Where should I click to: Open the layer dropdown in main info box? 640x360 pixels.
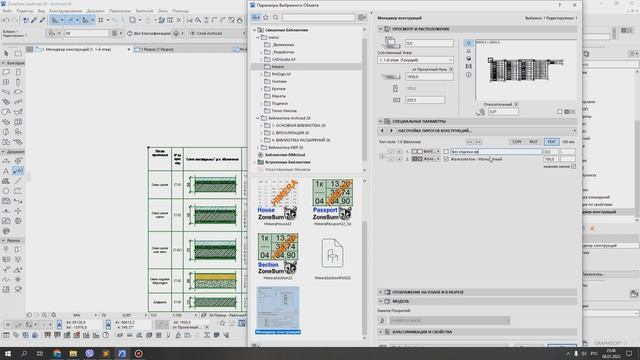click(x=217, y=33)
